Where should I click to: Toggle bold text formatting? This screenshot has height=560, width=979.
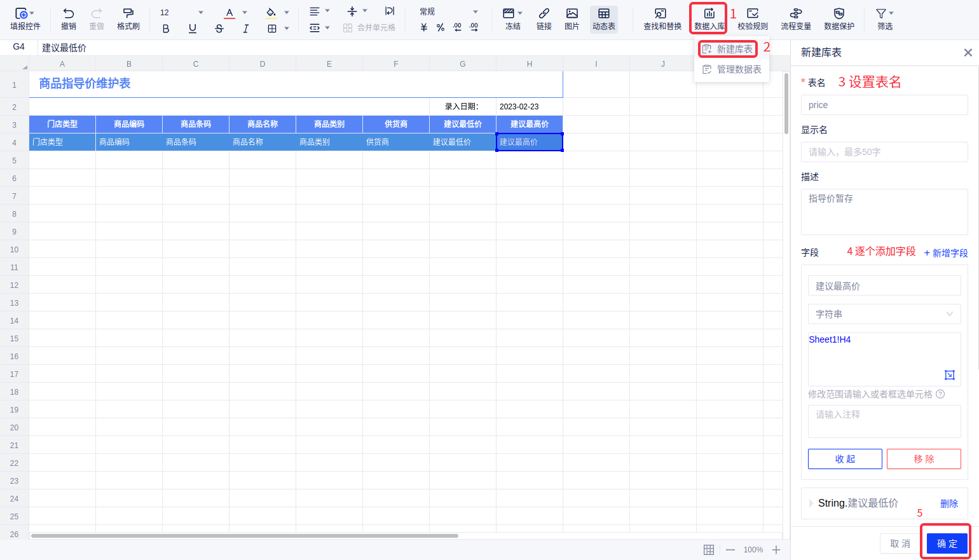[166, 29]
